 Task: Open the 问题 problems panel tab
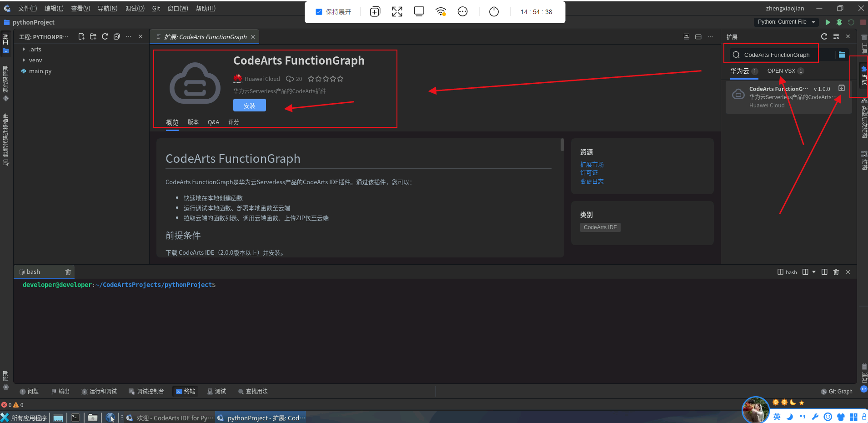[x=29, y=392]
